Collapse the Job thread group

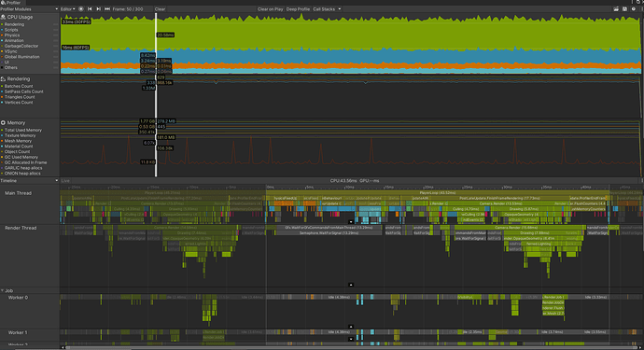(x=3, y=290)
